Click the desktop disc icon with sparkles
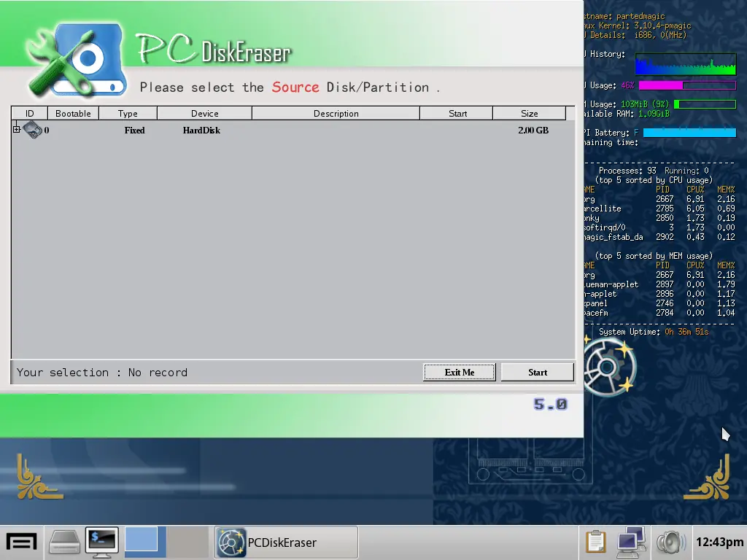747x560 pixels. coord(610,367)
